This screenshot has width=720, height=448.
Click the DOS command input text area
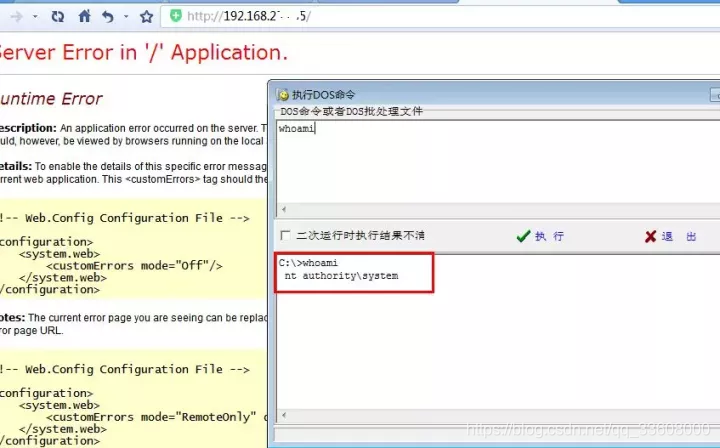[x=498, y=163]
